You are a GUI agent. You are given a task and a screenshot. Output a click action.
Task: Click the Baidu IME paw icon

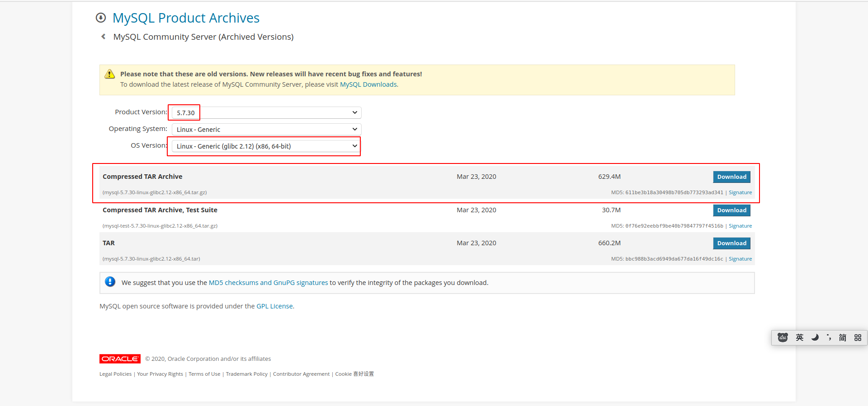783,337
